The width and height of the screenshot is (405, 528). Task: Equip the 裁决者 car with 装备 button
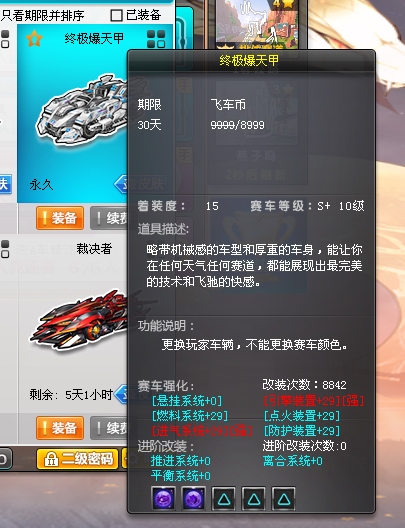(60, 428)
